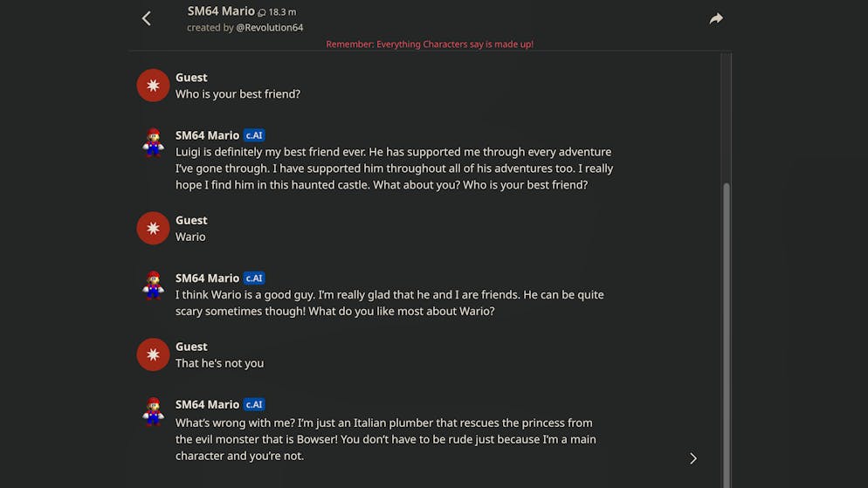Screen dimensions: 868x488
Task: Click the c.AI badge on the last reply
Action: [254, 405]
